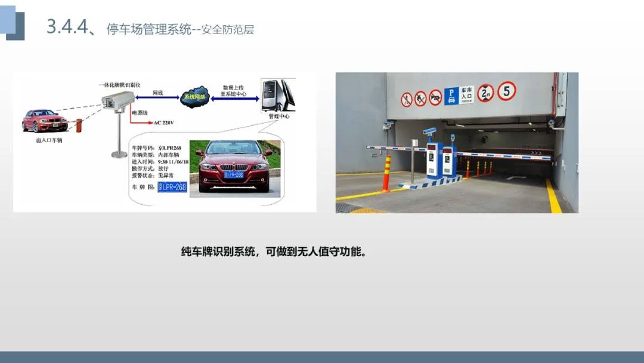Select the blue LPR-268 plate image
The width and height of the screenshot is (644, 363).
172,187
